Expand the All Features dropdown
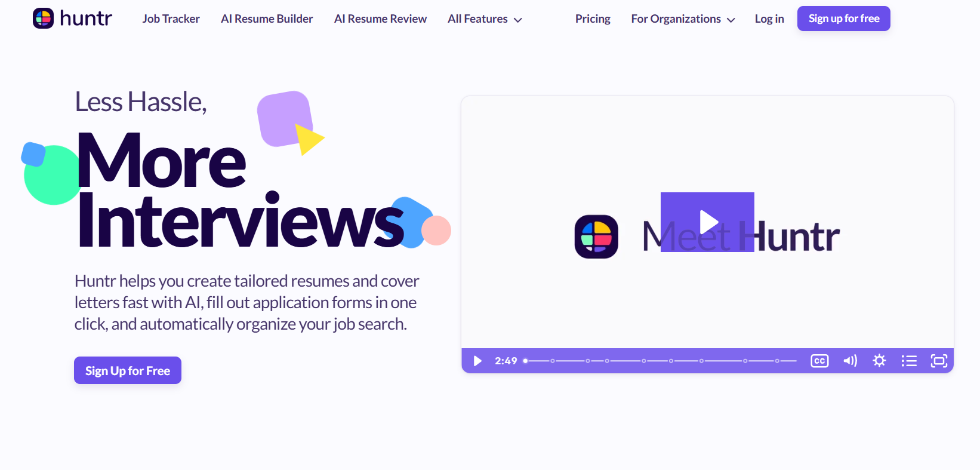The width and height of the screenshot is (980, 470). click(x=485, y=19)
